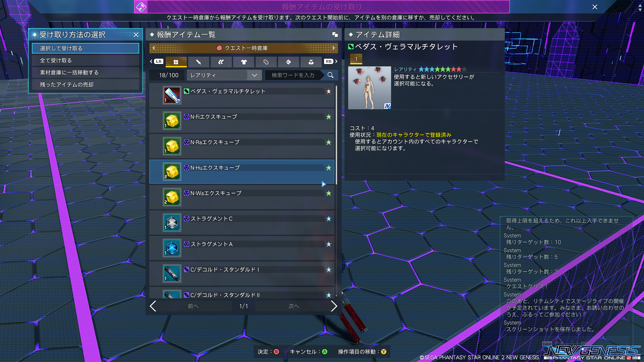Choose 選択して受け取る option
This screenshot has height=362, width=644.
click(x=86, y=48)
